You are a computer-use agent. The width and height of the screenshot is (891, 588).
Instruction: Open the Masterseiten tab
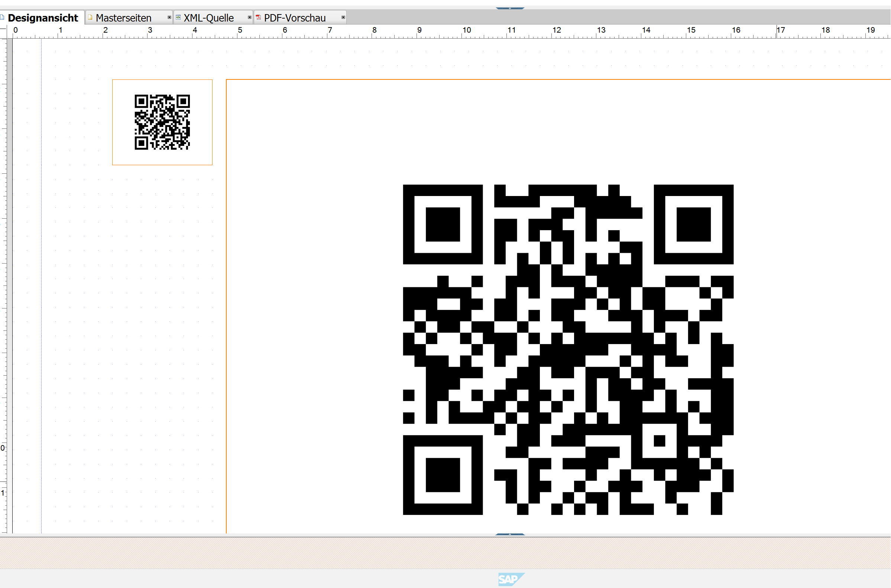pos(123,17)
